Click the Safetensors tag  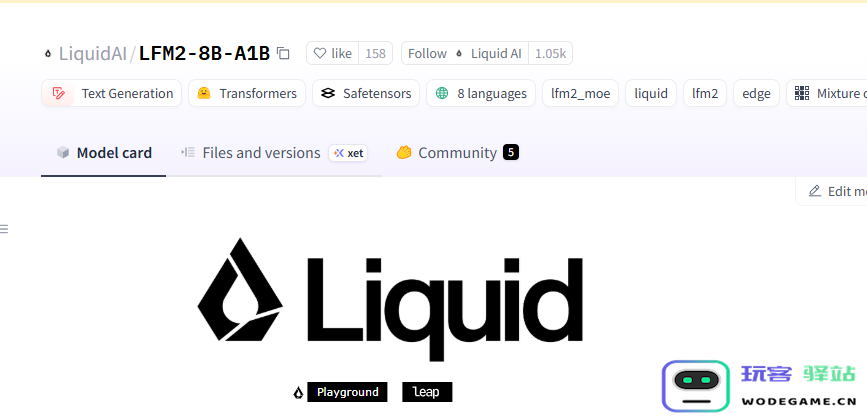[365, 93]
